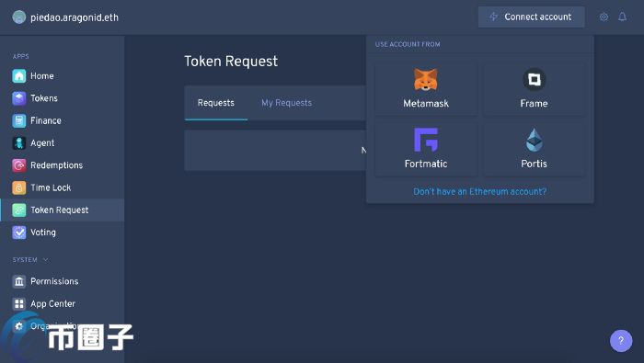Open global settings gear icon
This screenshot has width=644, height=363.
coord(604,17)
